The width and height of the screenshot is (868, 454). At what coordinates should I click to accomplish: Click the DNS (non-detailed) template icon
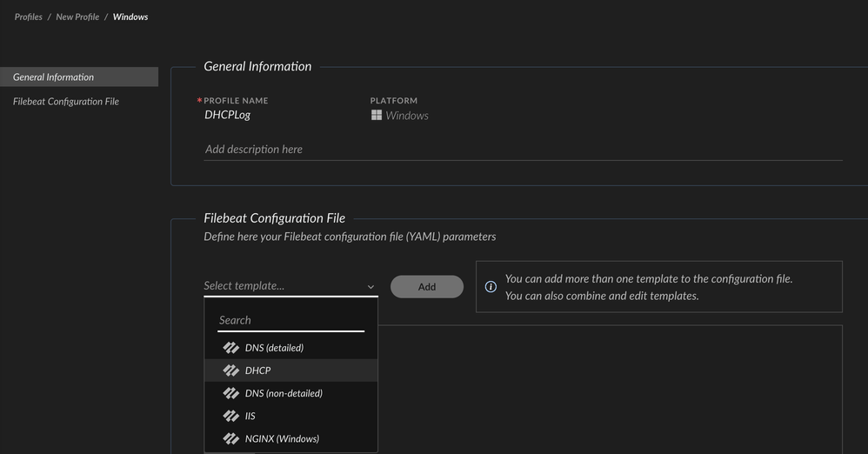coord(230,393)
